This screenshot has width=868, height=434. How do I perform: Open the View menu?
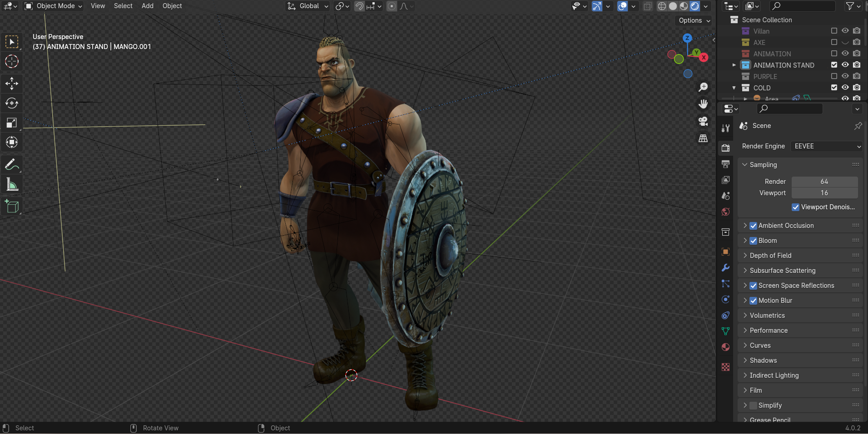[x=98, y=6]
